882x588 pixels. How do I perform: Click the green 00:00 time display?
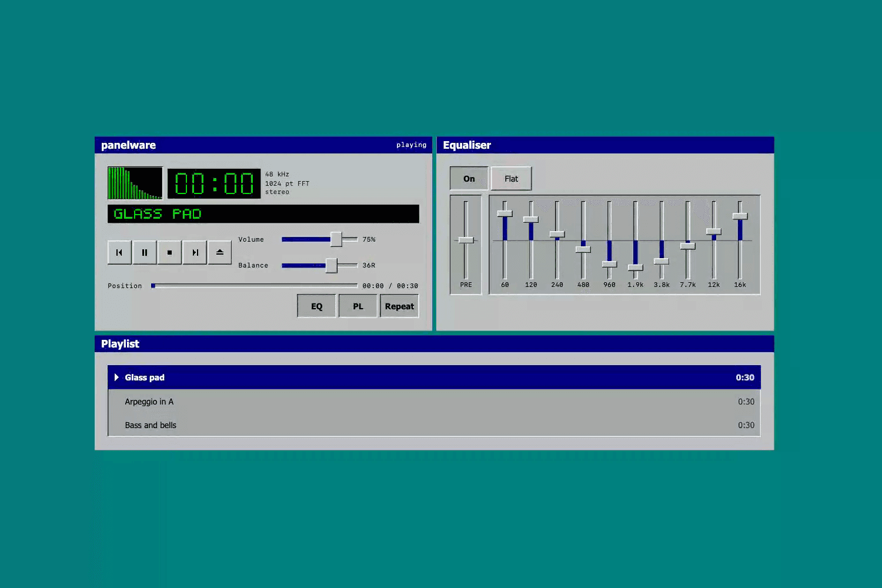click(214, 183)
